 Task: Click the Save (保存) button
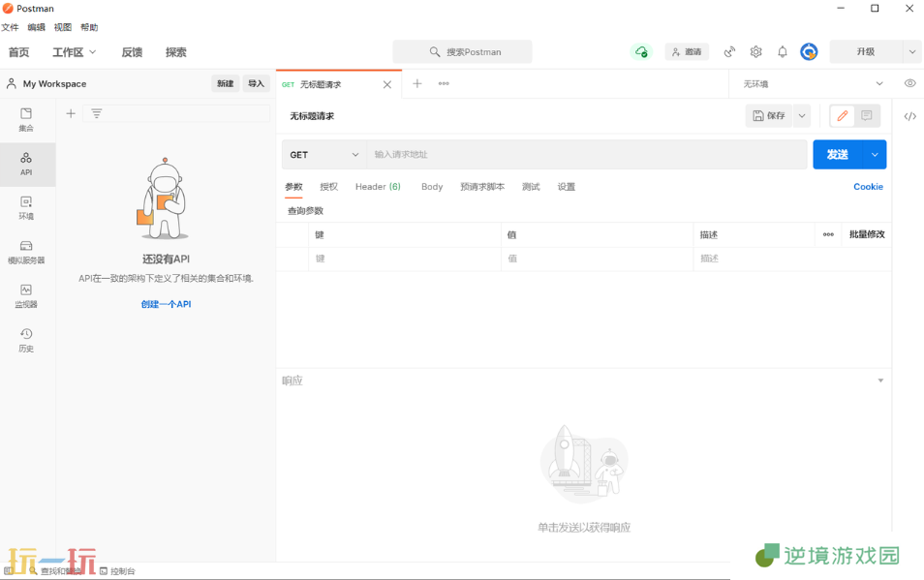click(769, 116)
